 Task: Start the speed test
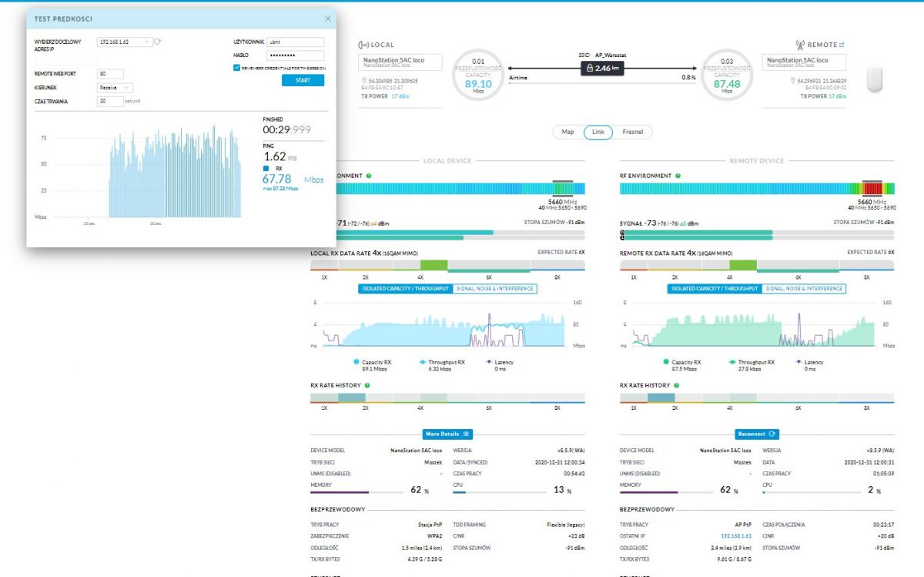point(303,80)
